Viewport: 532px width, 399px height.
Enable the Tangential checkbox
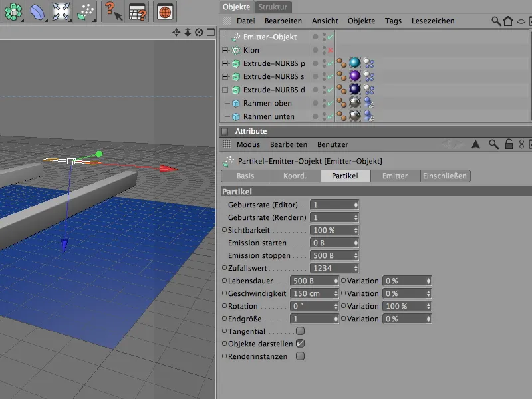(x=300, y=331)
